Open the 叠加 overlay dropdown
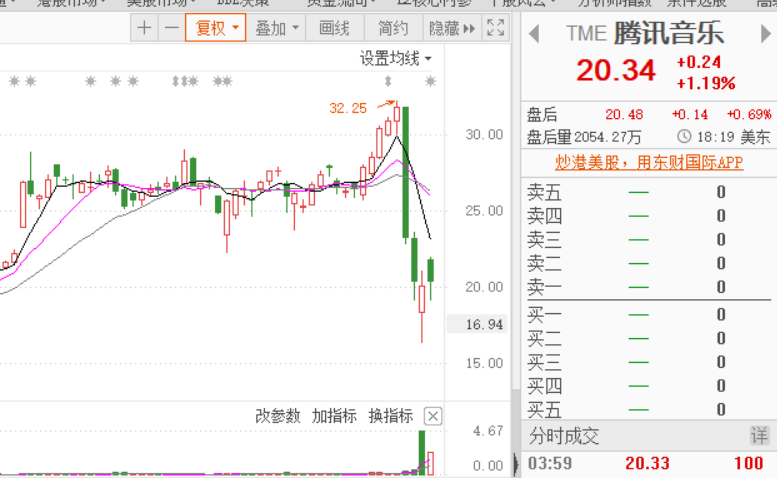 click(x=276, y=28)
